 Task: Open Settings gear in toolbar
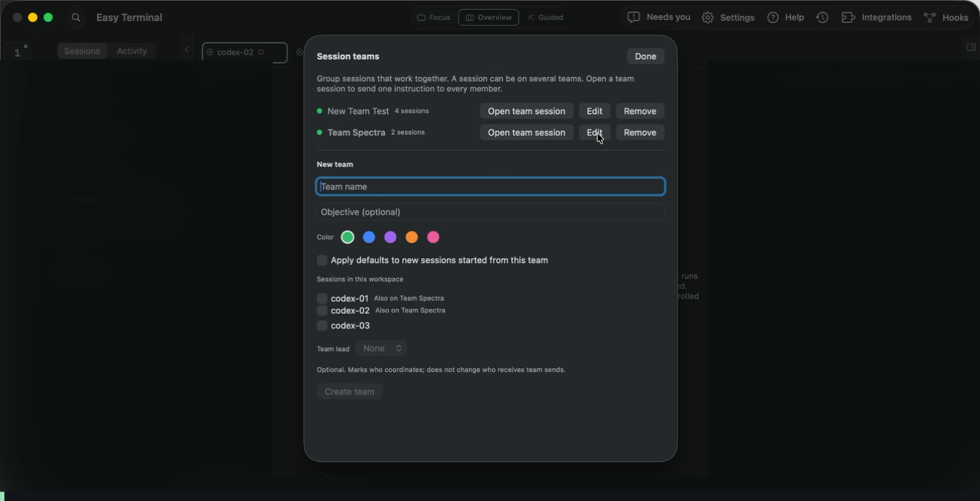point(728,18)
